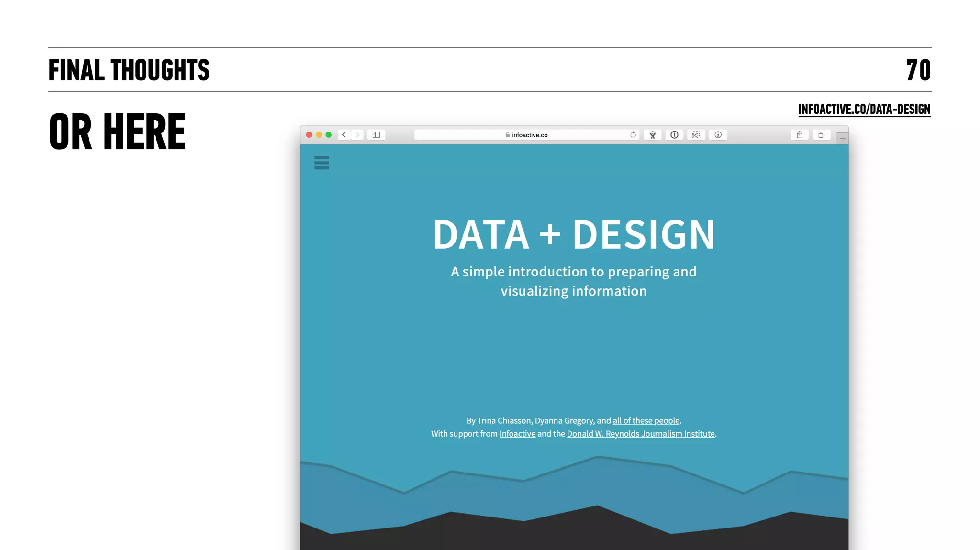
Task: Follow the Infoactive link
Action: [x=517, y=434]
